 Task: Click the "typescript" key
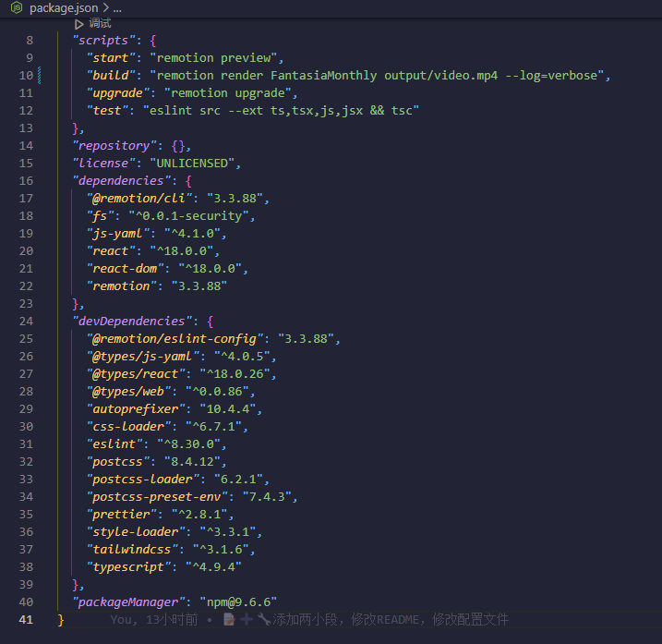[128, 567]
